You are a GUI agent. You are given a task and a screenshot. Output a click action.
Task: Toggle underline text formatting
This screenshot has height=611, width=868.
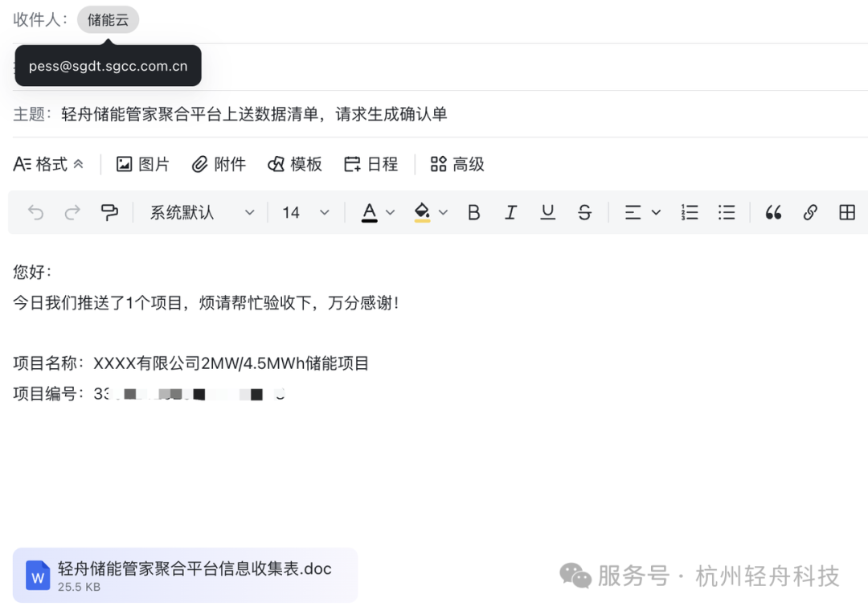coord(547,212)
